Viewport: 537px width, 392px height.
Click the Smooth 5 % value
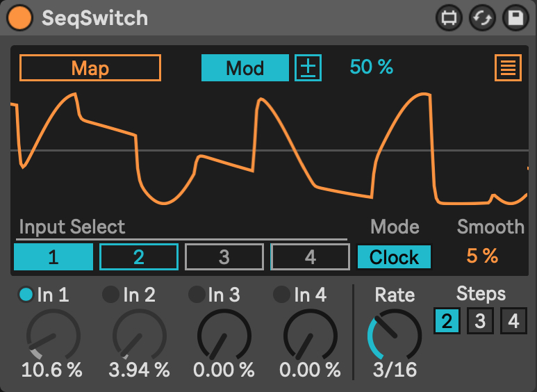click(482, 256)
